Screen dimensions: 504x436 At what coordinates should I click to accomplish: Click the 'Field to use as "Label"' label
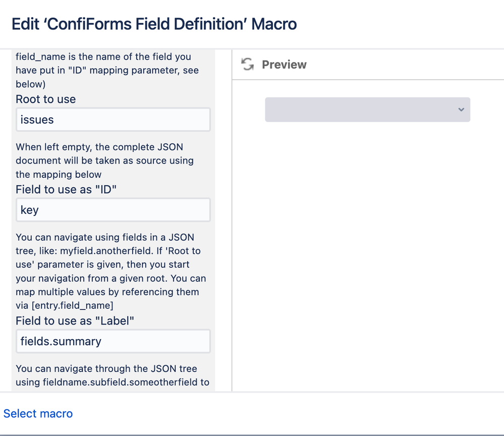point(75,320)
